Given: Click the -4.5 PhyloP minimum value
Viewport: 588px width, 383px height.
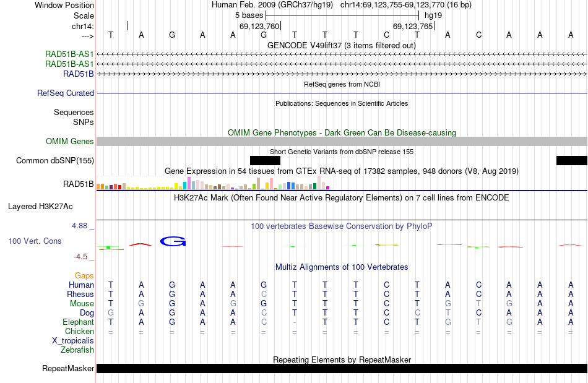Looking at the screenshot, I should 80,257.
